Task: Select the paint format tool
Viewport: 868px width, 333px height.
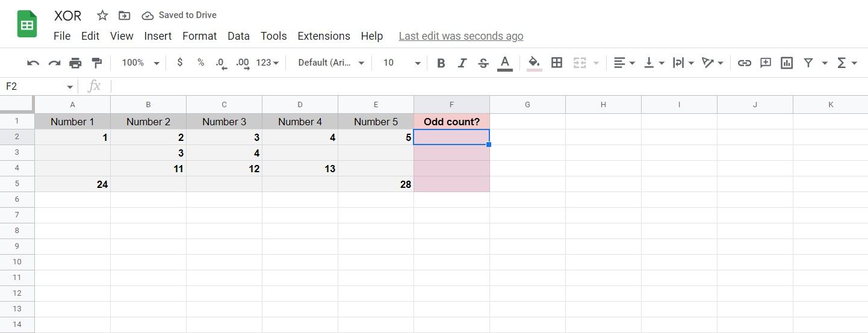Action: [96, 63]
